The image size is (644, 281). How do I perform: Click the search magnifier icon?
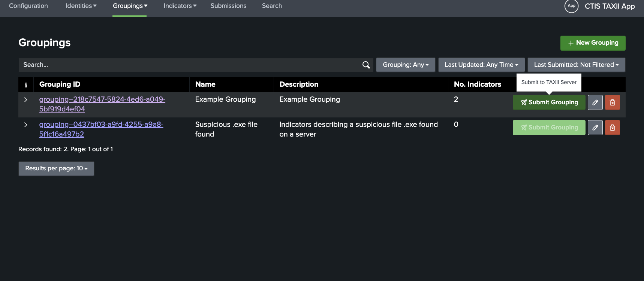point(366,65)
